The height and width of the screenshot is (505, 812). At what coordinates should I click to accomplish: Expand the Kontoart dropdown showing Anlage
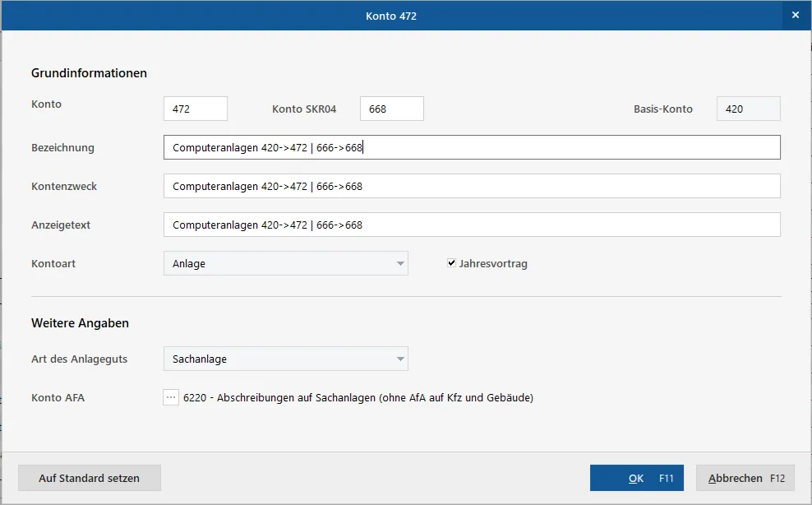(x=286, y=263)
